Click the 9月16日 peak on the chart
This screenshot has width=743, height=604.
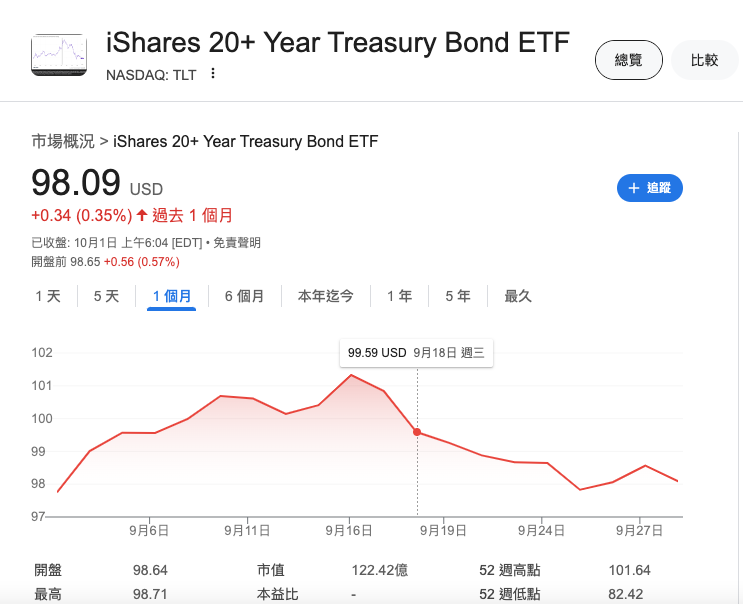[x=351, y=375]
